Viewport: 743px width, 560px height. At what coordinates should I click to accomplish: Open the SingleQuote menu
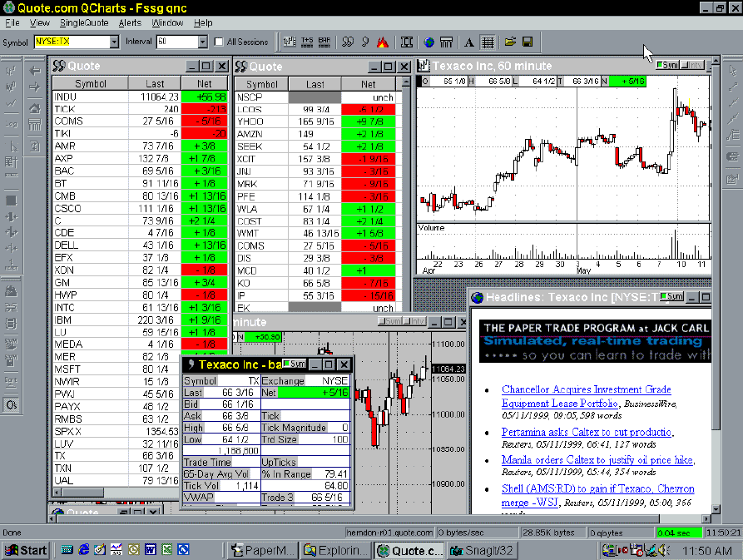coord(84,22)
